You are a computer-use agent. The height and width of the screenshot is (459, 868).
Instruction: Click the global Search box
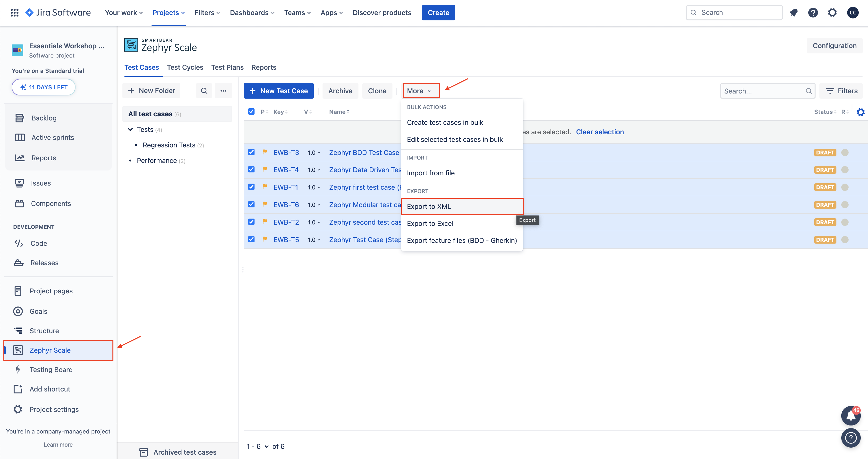click(x=734, y=12)
